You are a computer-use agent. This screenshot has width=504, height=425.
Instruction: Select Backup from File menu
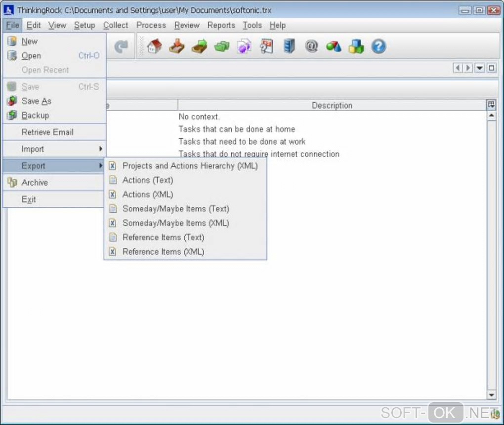pos(54,115)
